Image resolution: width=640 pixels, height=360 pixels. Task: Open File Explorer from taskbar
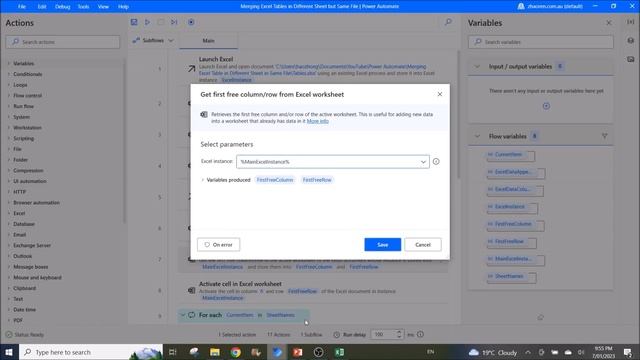[215, 352]
